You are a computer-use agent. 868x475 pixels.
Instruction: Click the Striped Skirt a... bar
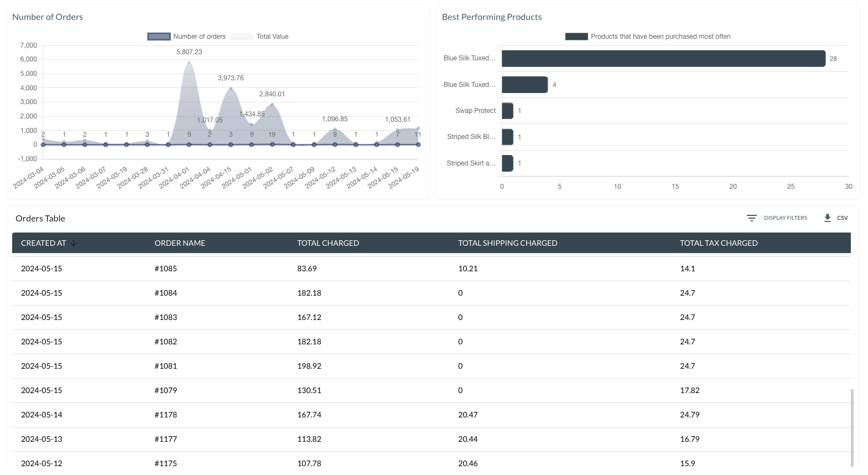pyautogui.click(x=507, y=163)
